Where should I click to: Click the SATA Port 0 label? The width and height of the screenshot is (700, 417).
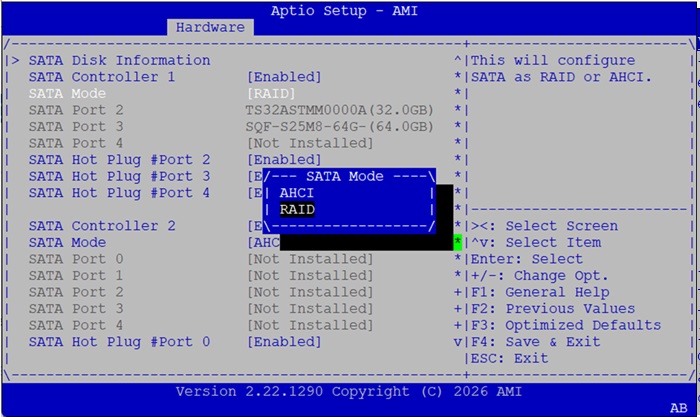pyautogui.click(x=76, y=259)
